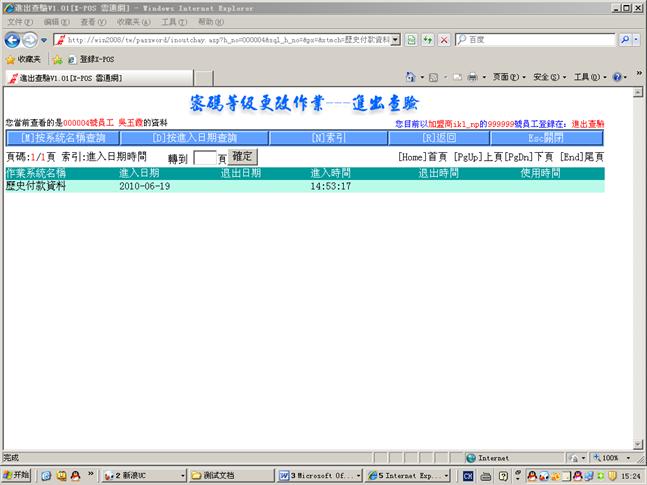
Task: Expand the address bar URL dropdown
Action: pos(396,40)
